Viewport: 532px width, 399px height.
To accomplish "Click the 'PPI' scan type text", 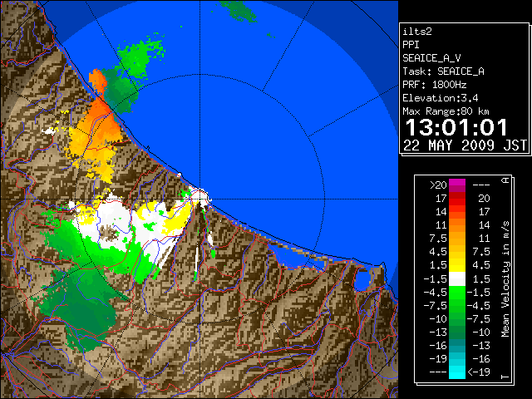I will 411,45.
